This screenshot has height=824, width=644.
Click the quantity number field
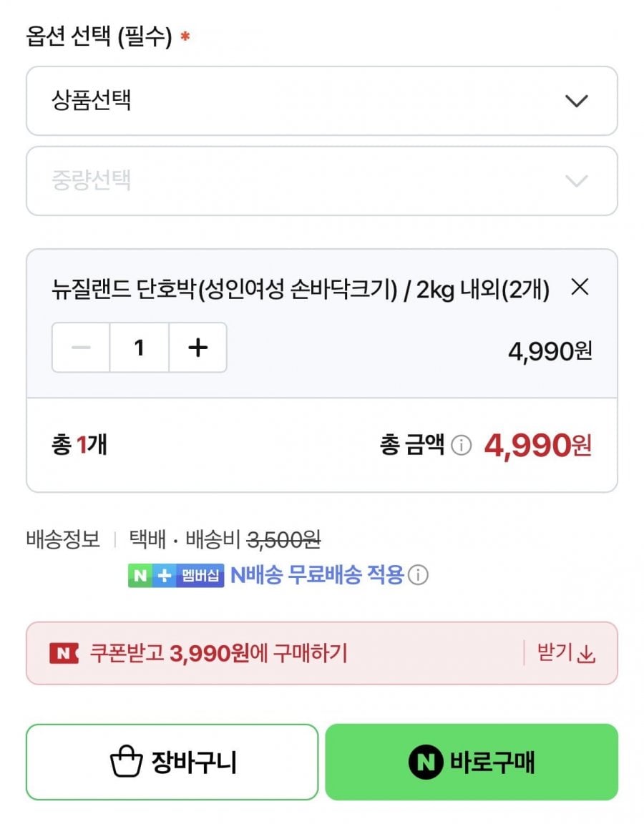click(139, 348)
